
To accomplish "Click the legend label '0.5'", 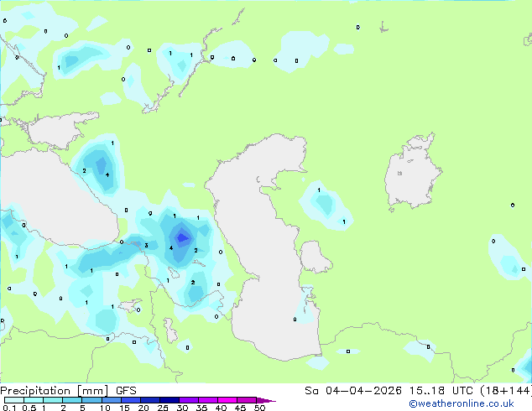I will [x=29, y=408].
